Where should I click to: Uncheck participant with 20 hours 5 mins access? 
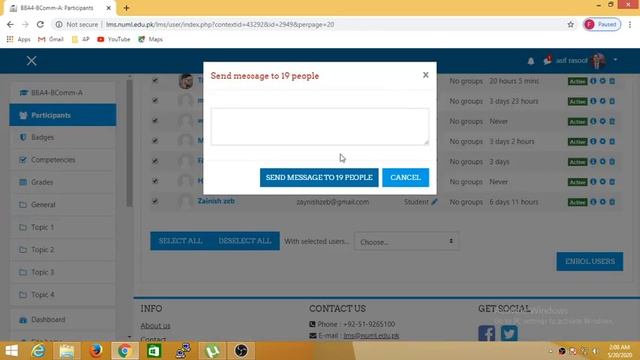(155, 80)
